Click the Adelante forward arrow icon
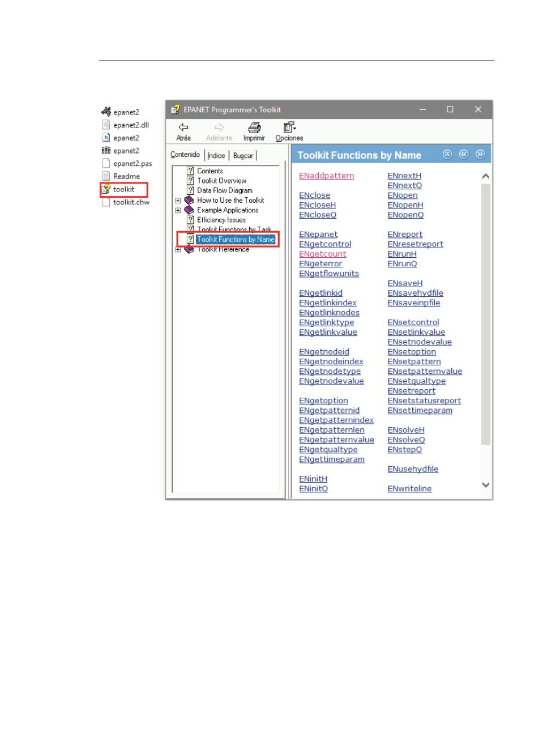Screen dimensions: 560x741 click(x=219, y=127)
